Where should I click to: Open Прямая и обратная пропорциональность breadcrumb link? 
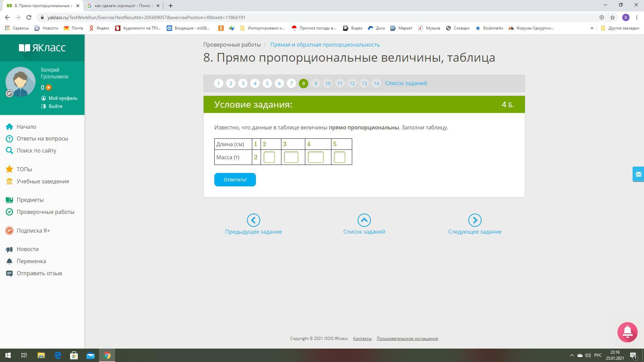point(325,45)
